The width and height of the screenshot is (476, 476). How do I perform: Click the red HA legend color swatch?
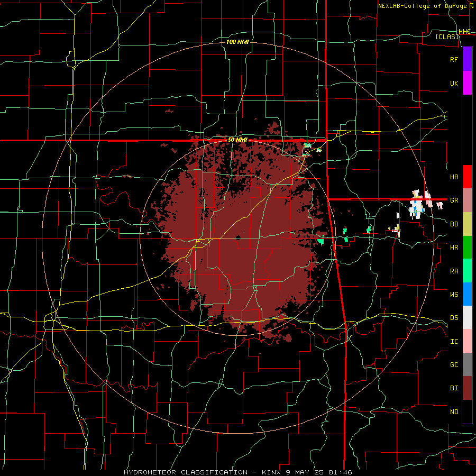467,177
